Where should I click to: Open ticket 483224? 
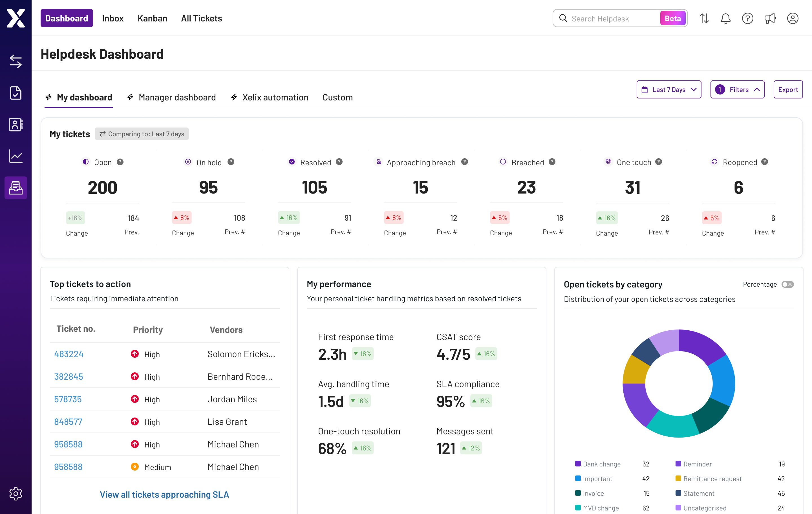(x=69, y=354)
